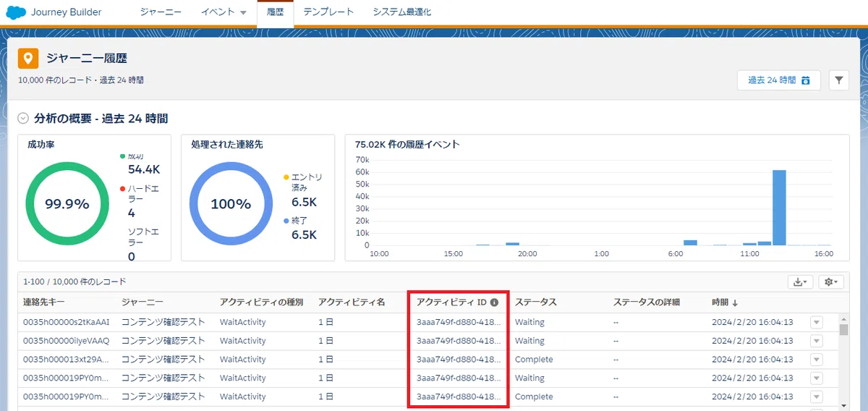
Task: Click the Journey Builder app title
Action: (66, 12)
